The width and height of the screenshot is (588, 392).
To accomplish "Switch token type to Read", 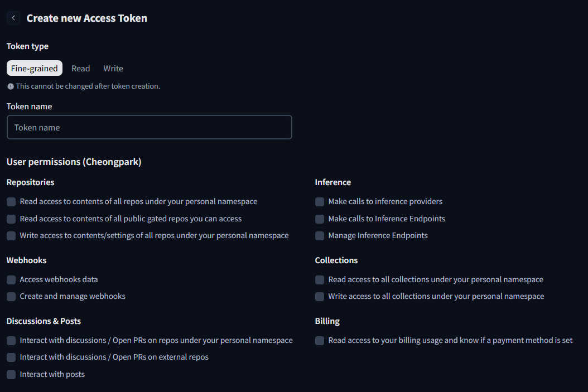I will [81, 68].
